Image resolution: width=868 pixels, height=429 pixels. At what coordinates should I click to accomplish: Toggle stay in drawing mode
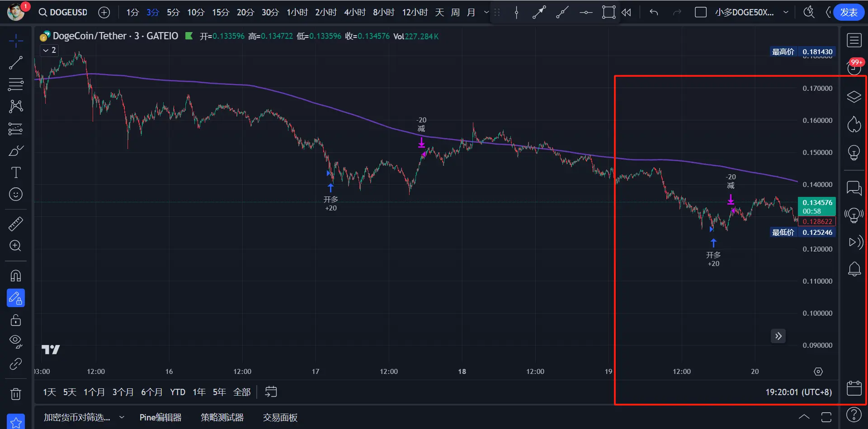tap(16, 298)
